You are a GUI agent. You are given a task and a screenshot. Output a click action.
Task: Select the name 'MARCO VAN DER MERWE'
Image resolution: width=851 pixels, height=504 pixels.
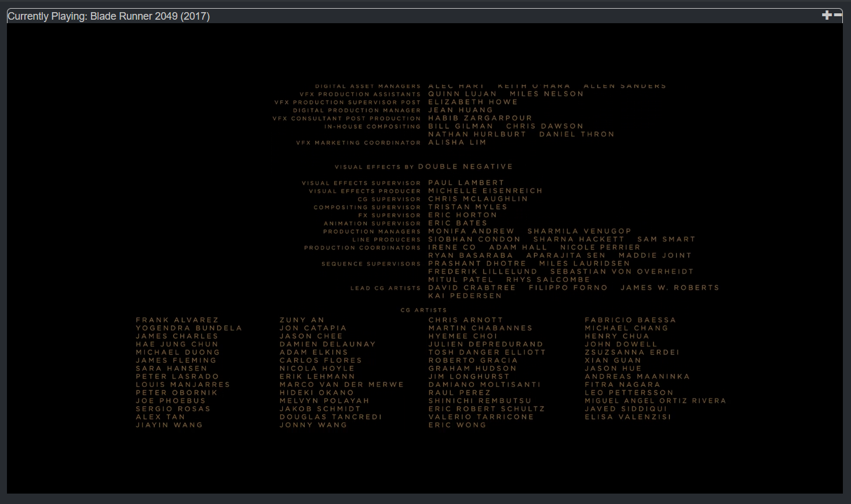(342, 384)
